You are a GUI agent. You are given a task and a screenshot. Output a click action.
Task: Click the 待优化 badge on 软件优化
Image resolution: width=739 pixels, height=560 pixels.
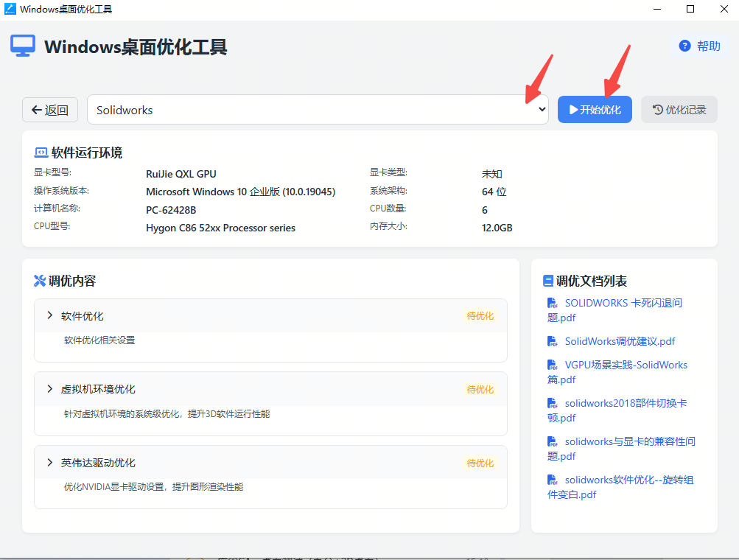coord(480,315)
